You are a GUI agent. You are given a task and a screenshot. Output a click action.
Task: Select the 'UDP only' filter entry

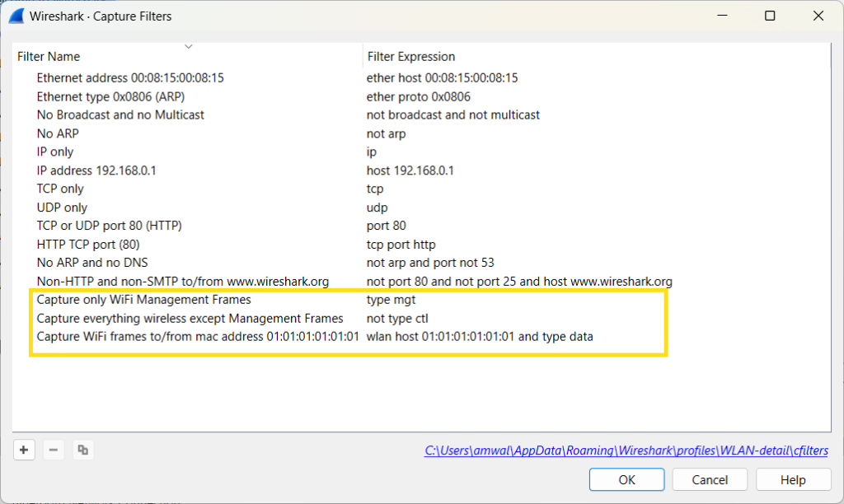pyautogui.click(x=62, y=208)
